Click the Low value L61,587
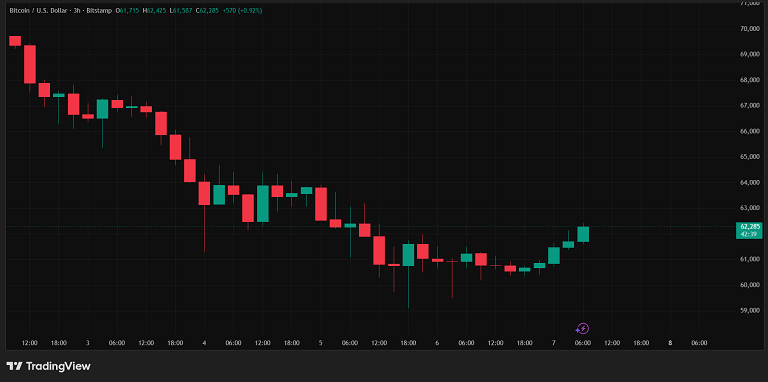 coord(181,10)
